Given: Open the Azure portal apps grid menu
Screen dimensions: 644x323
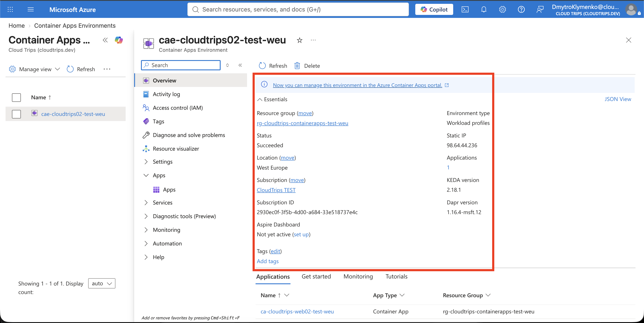Looking at the screenshot, I should tap(10, 10).
